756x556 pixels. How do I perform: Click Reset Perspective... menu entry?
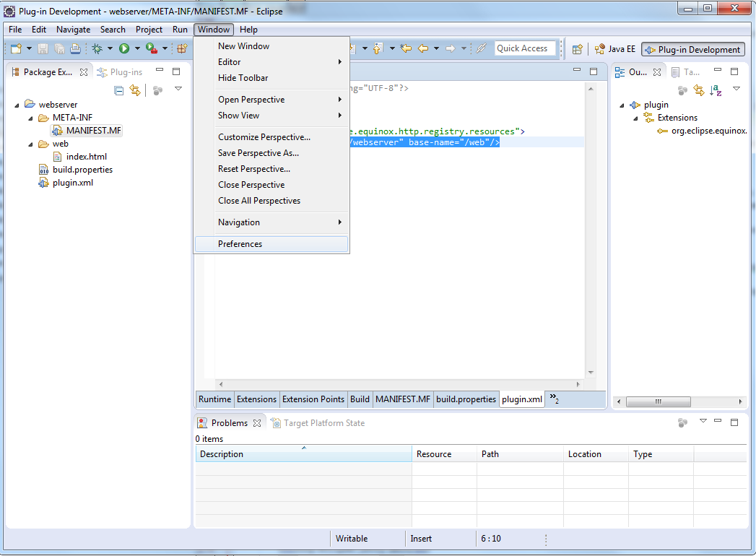(271, 169)
